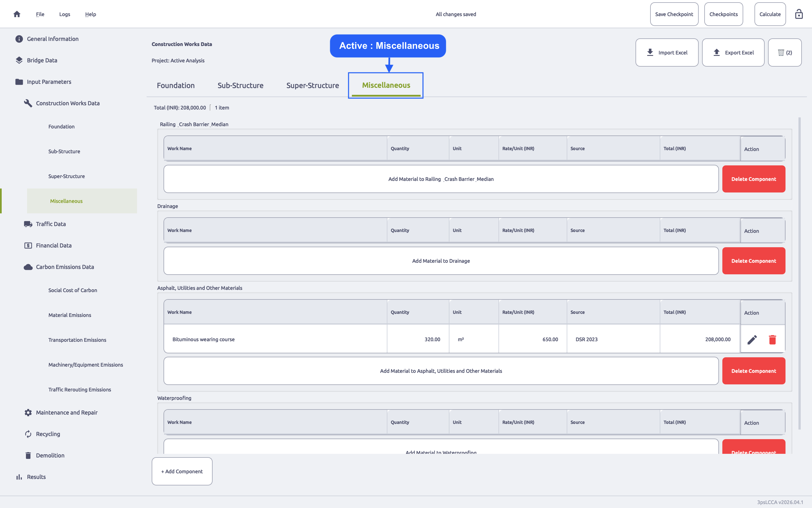Click the Export Excel upload icon
The width and height of the screenshot is (812, 508).
pos(716,52)
